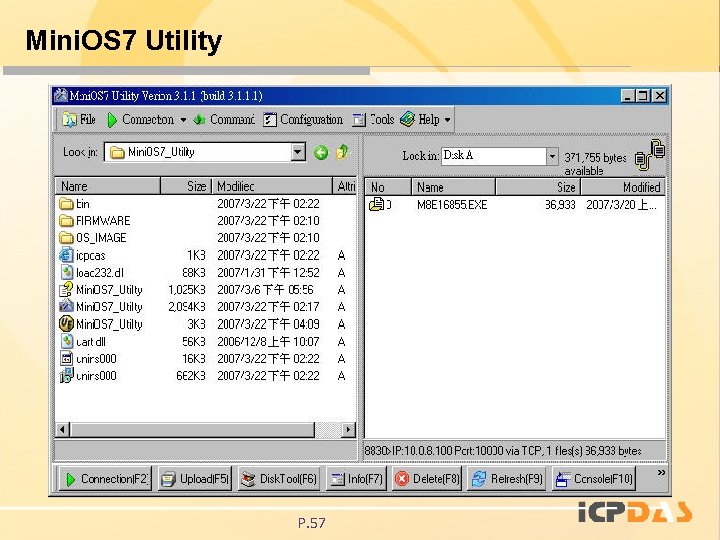The width and height of the screenshot is (720, 540).
Task: Click the green back navigation icon
Action: click(321, 152)
